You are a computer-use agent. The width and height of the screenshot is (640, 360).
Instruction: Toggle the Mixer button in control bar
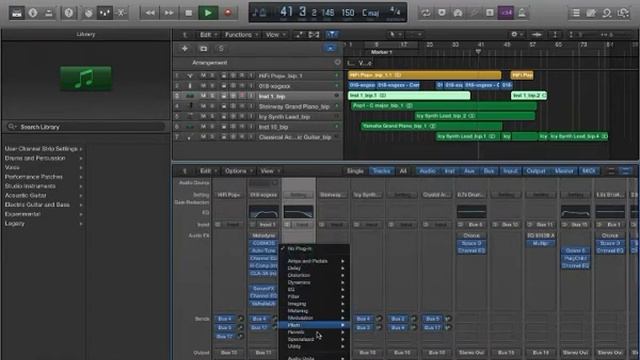[x=105, y=13]
